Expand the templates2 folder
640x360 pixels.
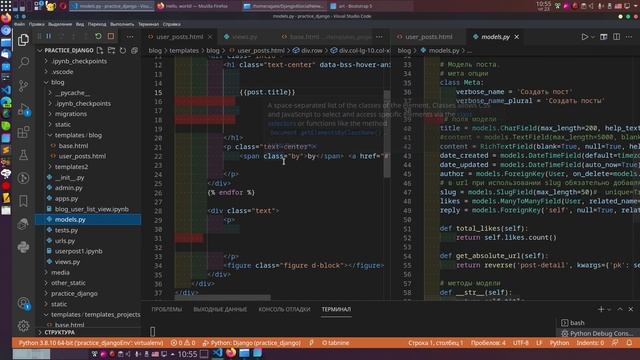point(71,167)
